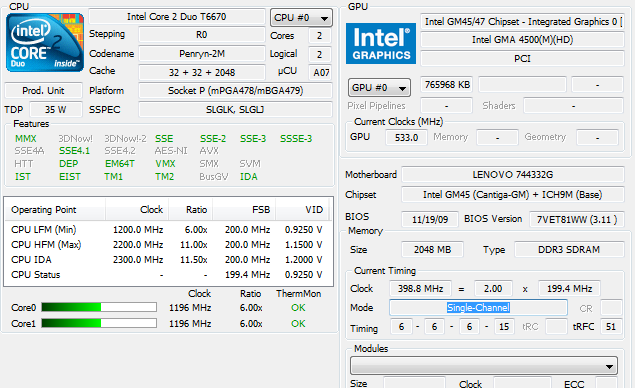Click the Intel Core 2 Duo T6670 field
Screen dimensions: 635x388
pos(177,17)
